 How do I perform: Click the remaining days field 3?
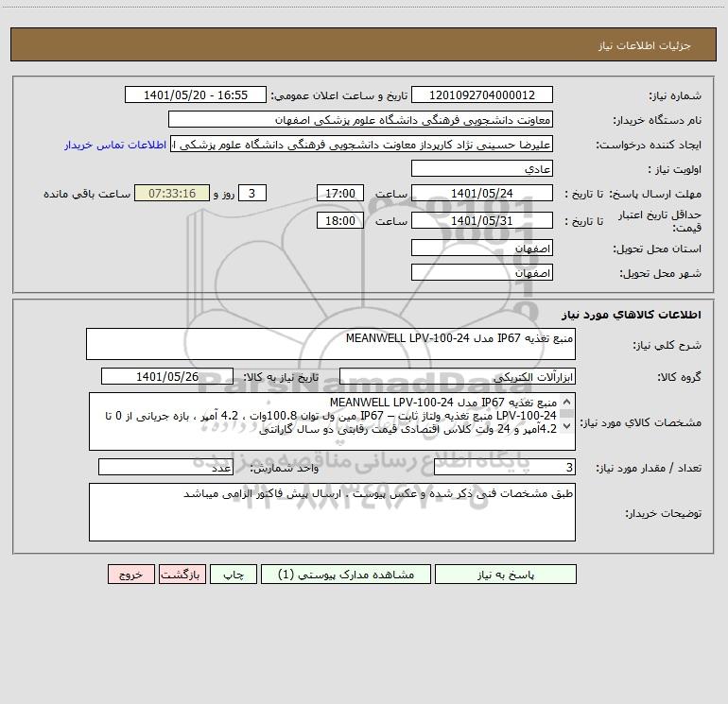pyautogui.click(x=252, y=193)
